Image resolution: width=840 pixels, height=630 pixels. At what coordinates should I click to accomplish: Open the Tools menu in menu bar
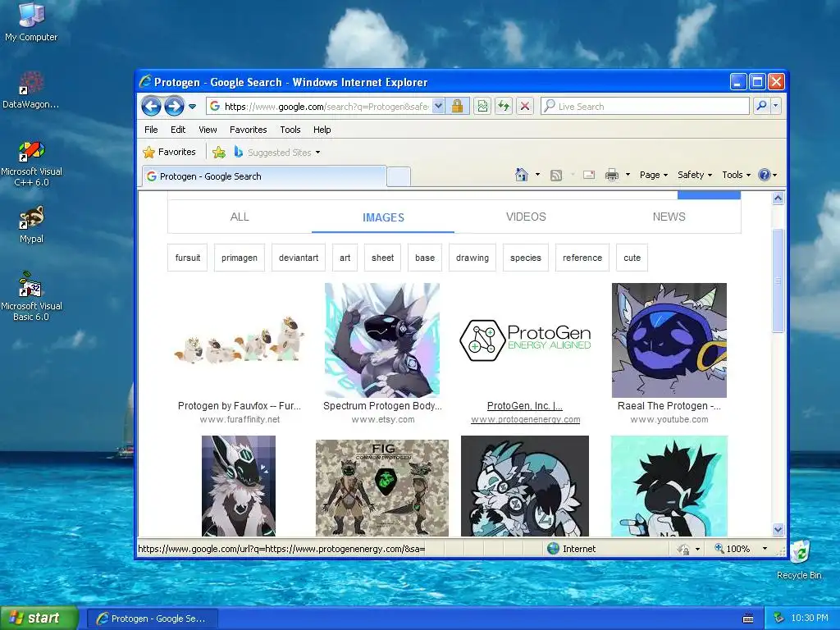[290, 130]
